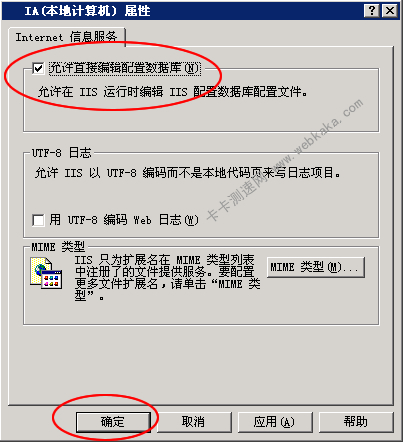Uncheck 允许直接编辑配置数据库 checkbox box

[x=38, y=68]
